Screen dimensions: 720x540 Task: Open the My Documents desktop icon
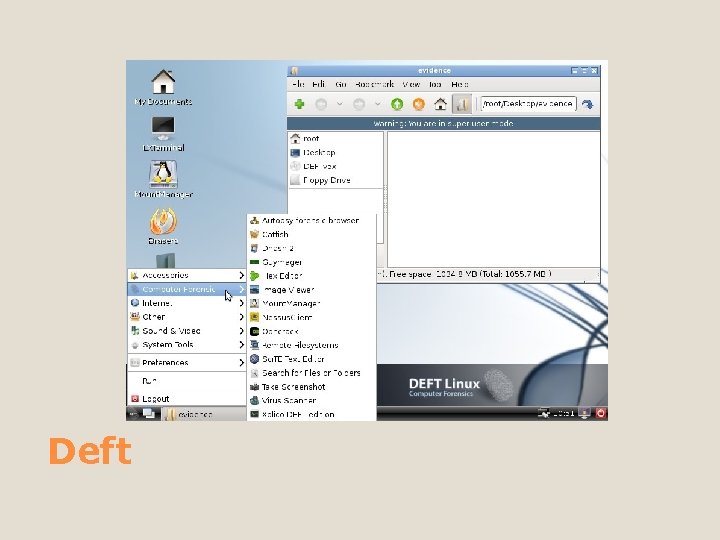tap(163, 87)
